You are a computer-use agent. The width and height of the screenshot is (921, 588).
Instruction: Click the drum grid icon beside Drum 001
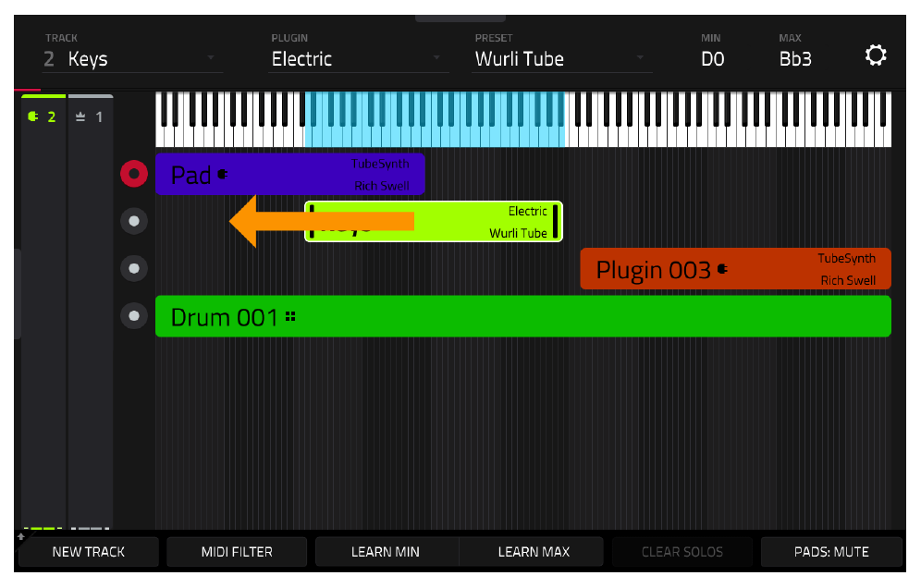[290, 316]
